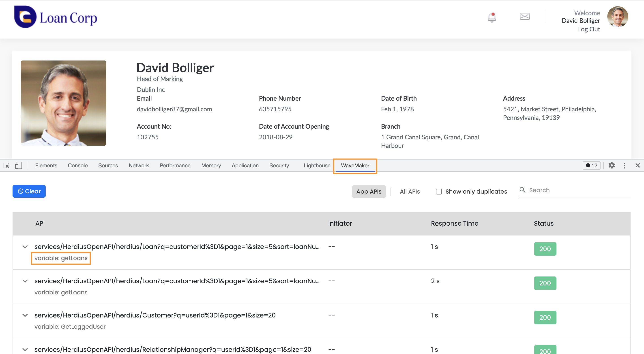This screenshot has width=644, height=354.
Task: Click the notification bell icon
Action: coord(492,17)
